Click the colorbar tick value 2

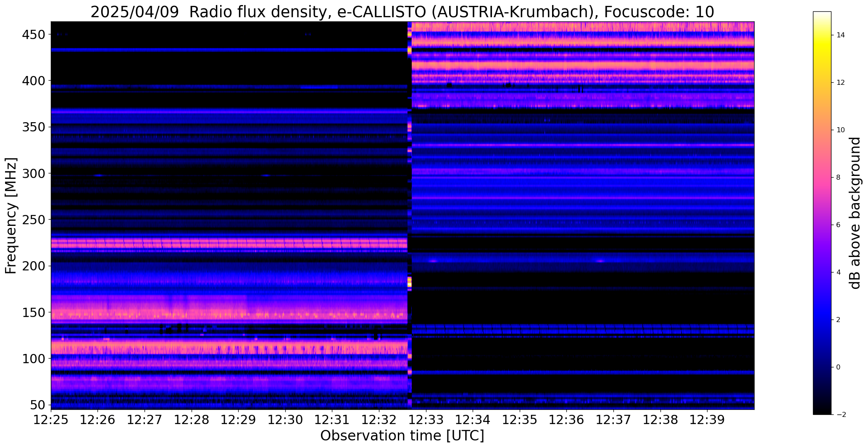pyautogui.click(x=838, y=320)
